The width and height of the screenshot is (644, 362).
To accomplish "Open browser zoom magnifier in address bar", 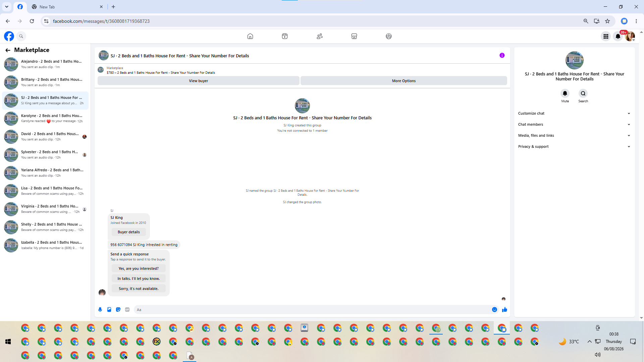I will (x=586, y=21).
